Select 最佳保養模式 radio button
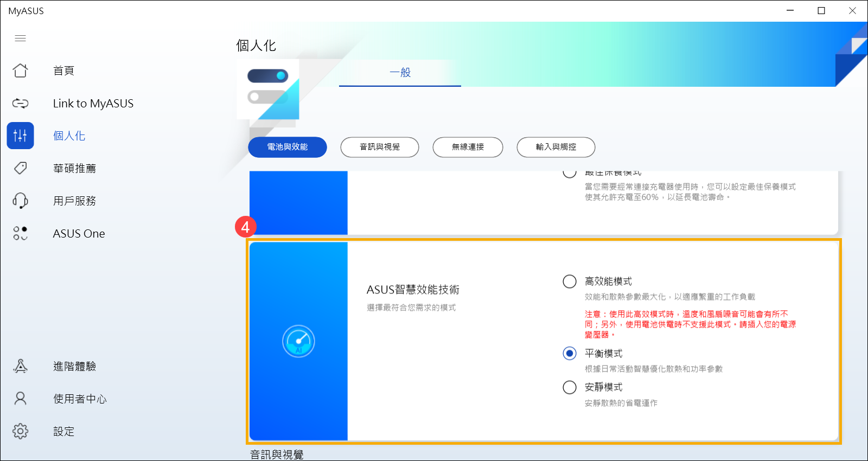 click(x=570, y=174)
